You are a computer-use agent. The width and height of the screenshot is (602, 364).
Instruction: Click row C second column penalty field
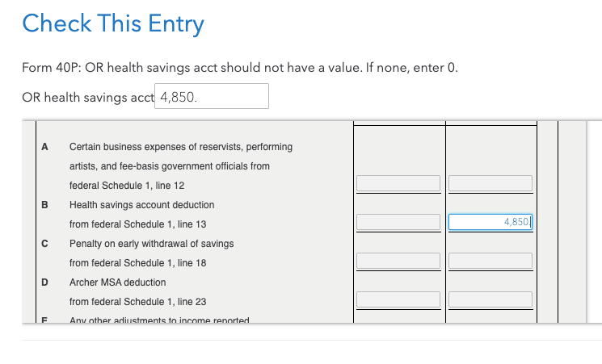point(490,261)
